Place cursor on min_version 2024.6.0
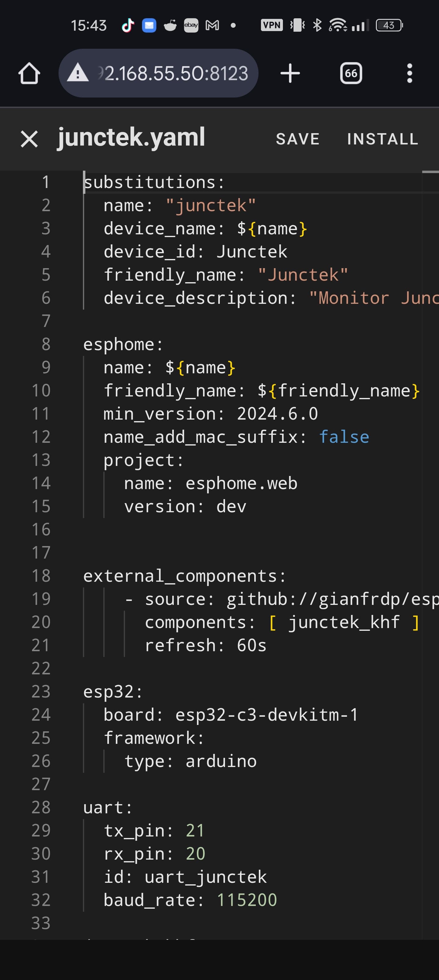Viewport: 439px width, 980px height. 277,414
